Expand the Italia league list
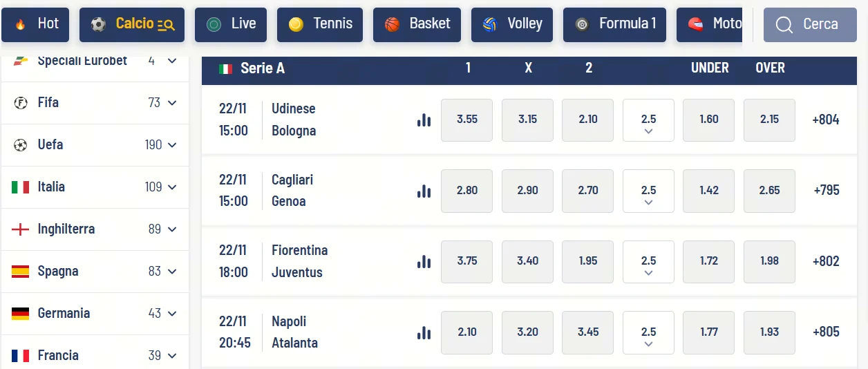The height and width of the screenshot is (369, 868). tap(172, 187)
